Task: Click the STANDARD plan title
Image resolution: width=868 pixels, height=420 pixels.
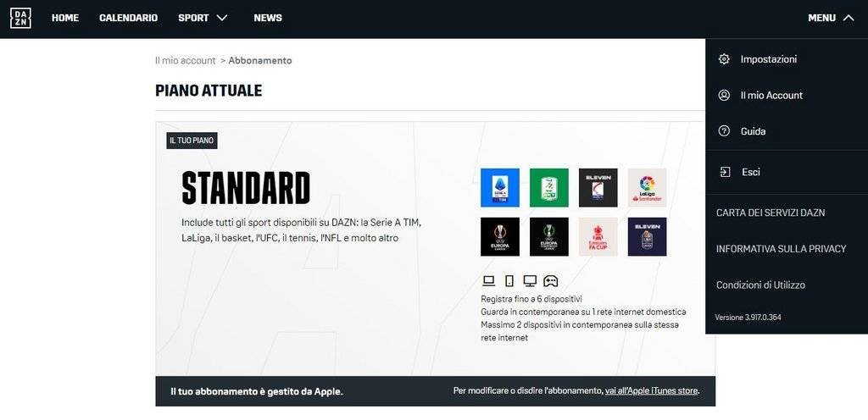Action: (x=246, y=188)
